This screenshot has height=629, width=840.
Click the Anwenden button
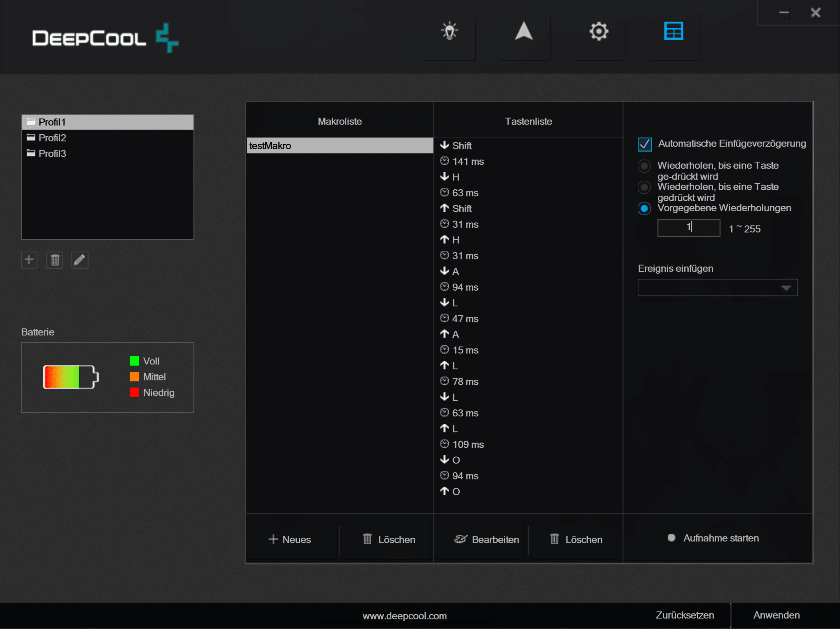pos(776,615)
